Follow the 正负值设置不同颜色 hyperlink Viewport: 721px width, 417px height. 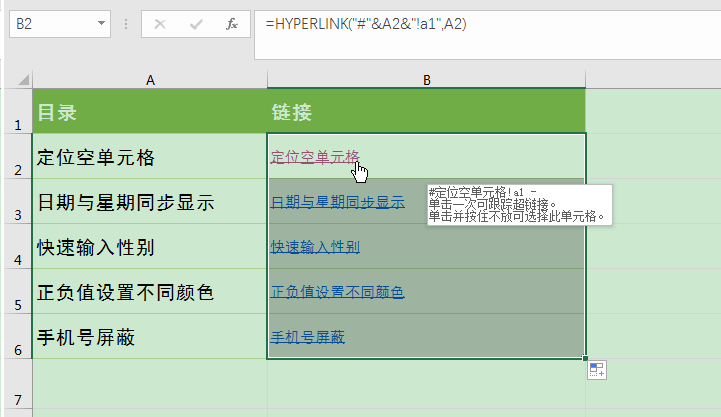pyautogui.click(x=338, y=292)
